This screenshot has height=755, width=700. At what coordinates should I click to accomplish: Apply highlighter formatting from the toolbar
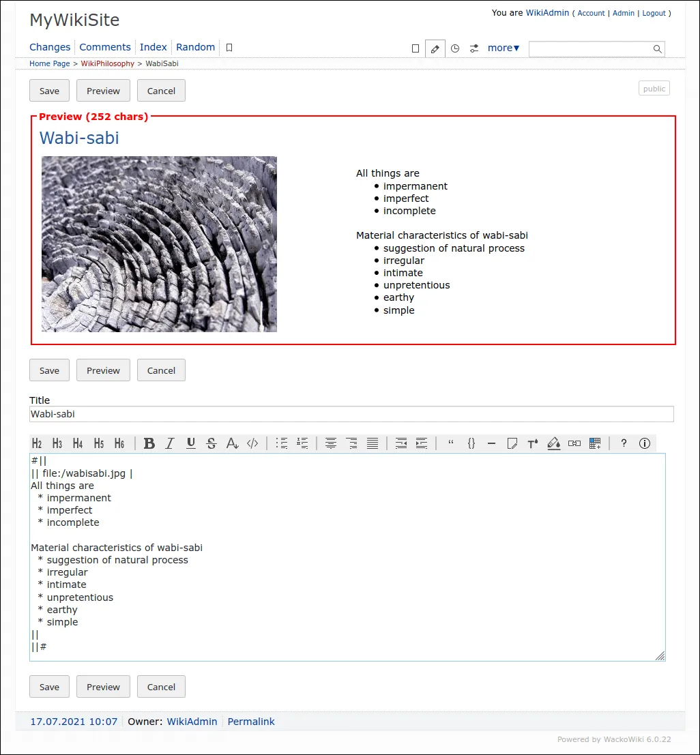(x=553, y=443)
